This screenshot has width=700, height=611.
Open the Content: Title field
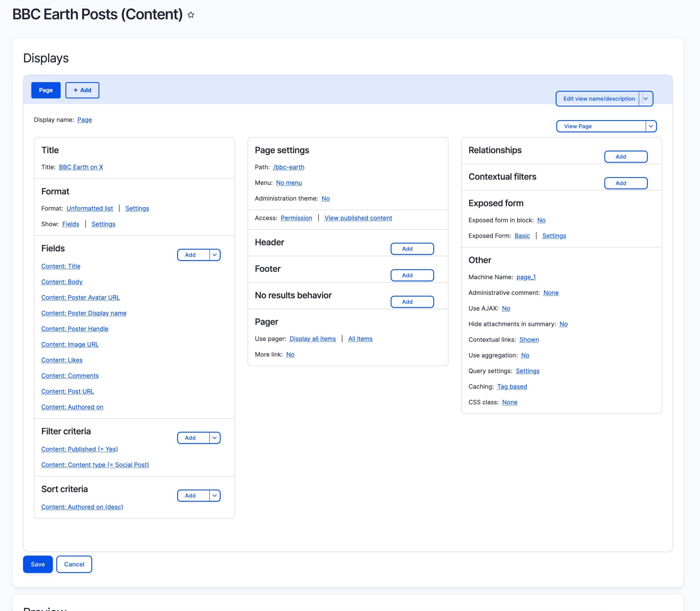61,266
